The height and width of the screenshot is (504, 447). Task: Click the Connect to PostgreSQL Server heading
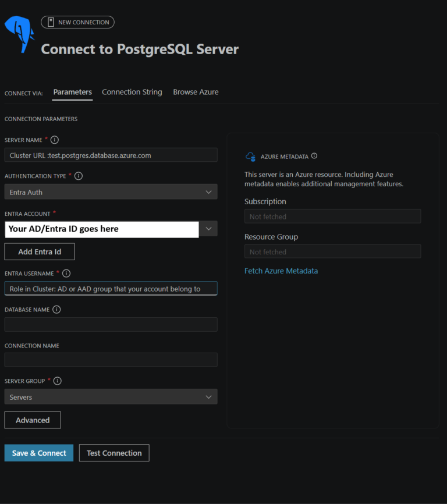click(x=140, y=49)
